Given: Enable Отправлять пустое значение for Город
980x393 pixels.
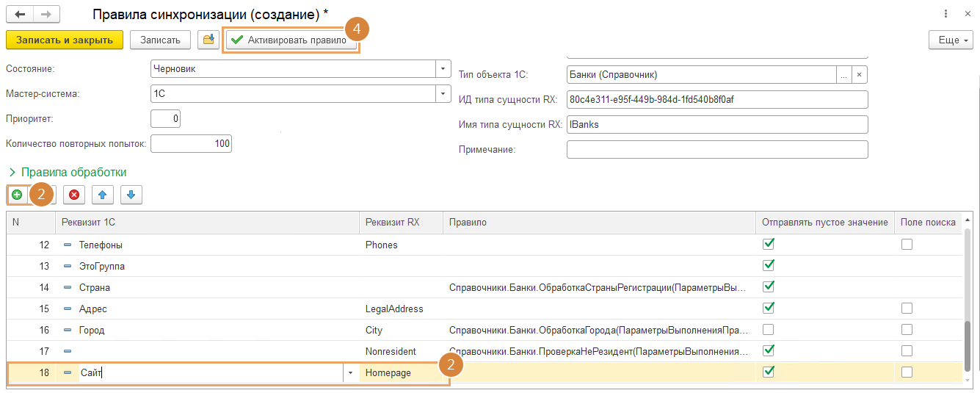Looking at the screenshot, I should point(769,330).
